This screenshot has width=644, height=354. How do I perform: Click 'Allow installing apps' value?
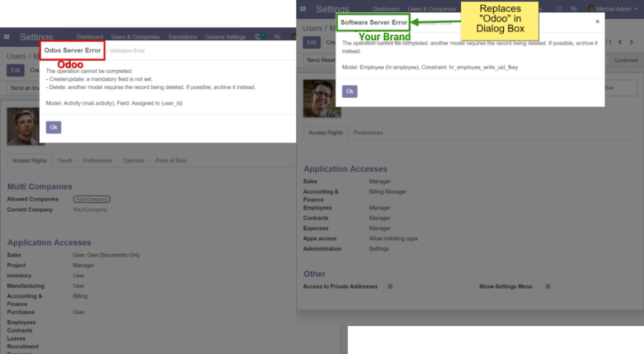tap(393, 239)
